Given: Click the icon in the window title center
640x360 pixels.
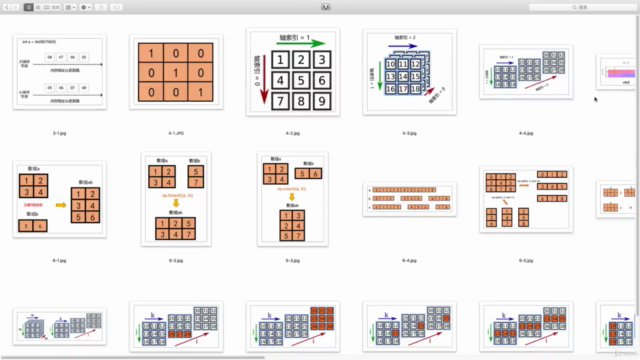Looking at the screenshot, I should (326, 7).
